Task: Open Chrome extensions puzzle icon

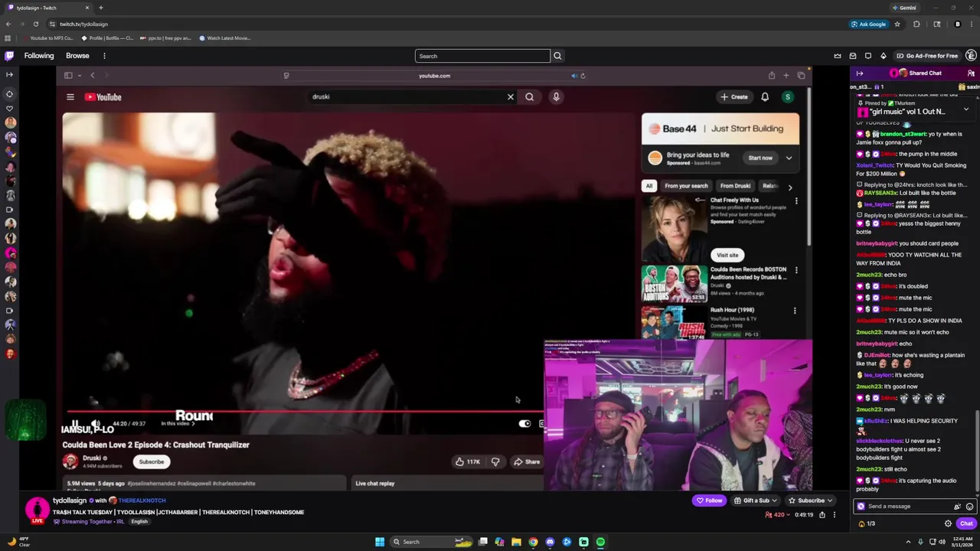Action: (916, 24)
